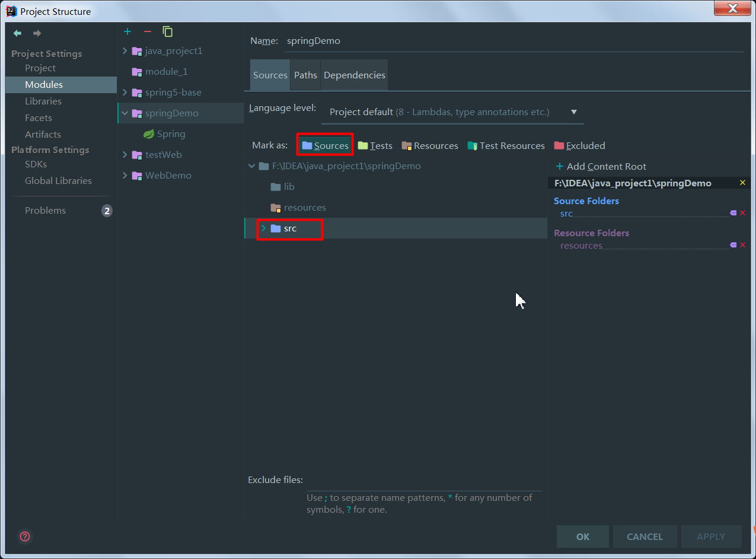Click the OK button

(583, 536)
